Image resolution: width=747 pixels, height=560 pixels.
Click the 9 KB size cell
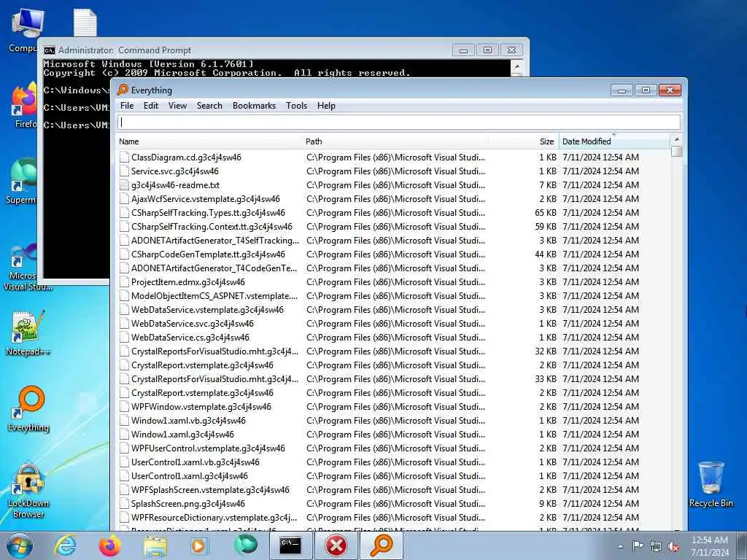[548, 503]
